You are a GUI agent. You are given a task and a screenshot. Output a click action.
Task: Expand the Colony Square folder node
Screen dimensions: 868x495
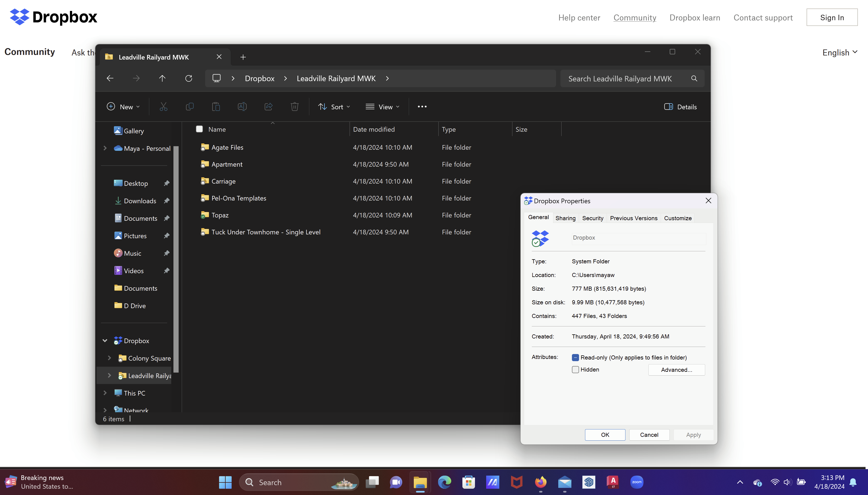pyautogui.click(x=110, y=358)
